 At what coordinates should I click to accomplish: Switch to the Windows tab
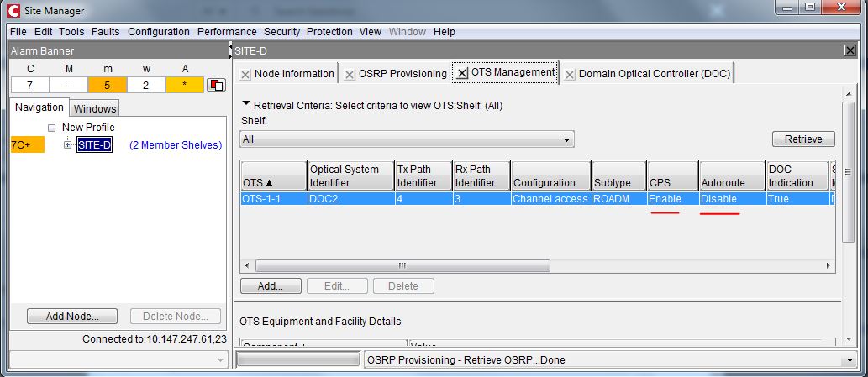[x=95, y=108]
